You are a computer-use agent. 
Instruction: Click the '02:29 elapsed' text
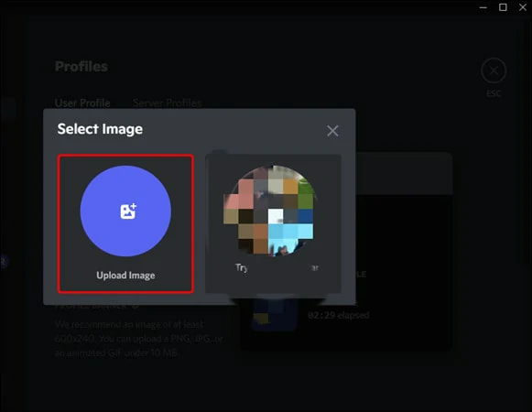[338, 315]
